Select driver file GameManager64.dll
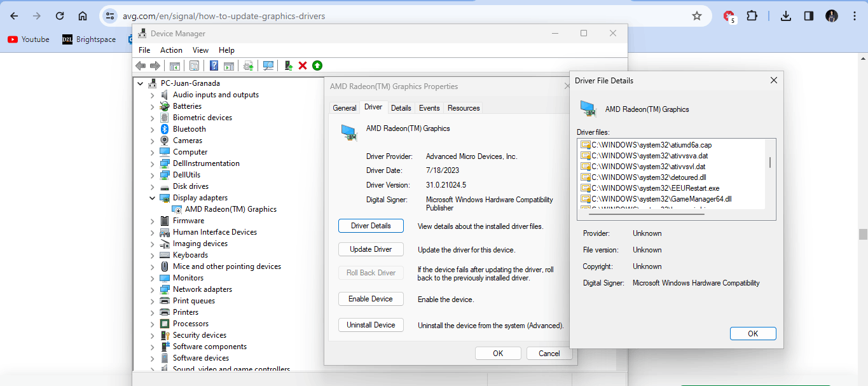868x386 pixels. tap(656, 199)
